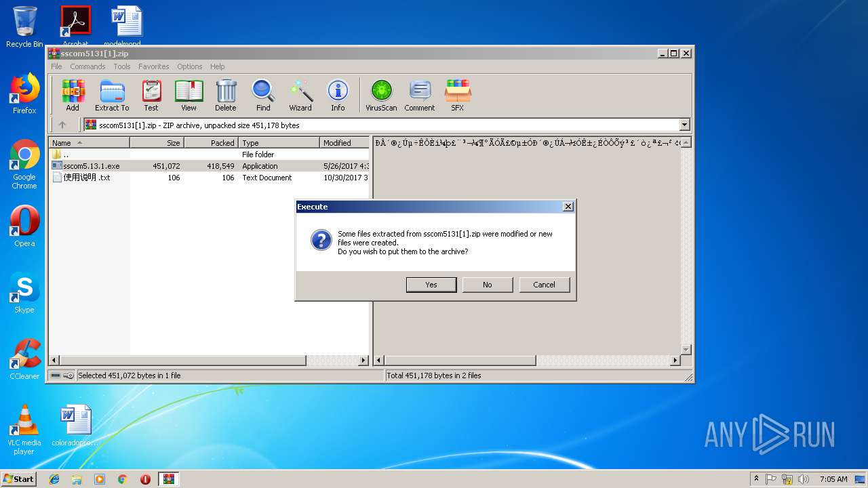Image resolution: width=868 pixels, height=488 pixels.
Task: Open Google Chrome desktop shortcut
Action: click(x=24, y=165)
